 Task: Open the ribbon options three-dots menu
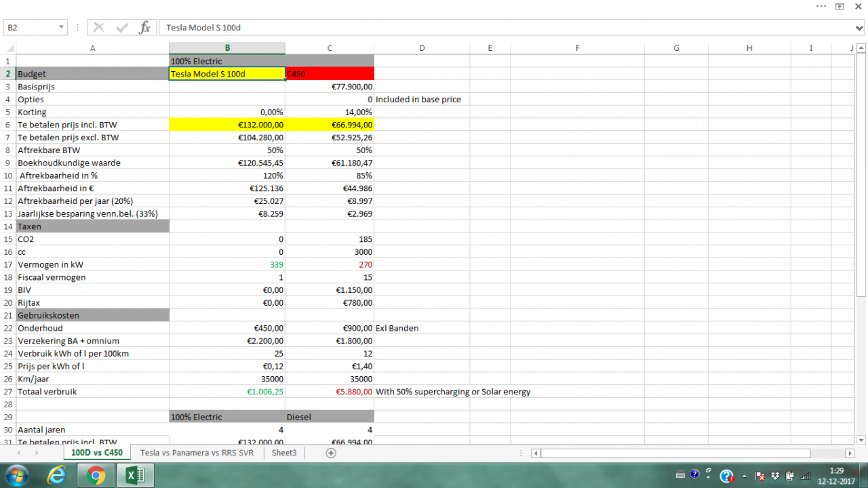821,6
